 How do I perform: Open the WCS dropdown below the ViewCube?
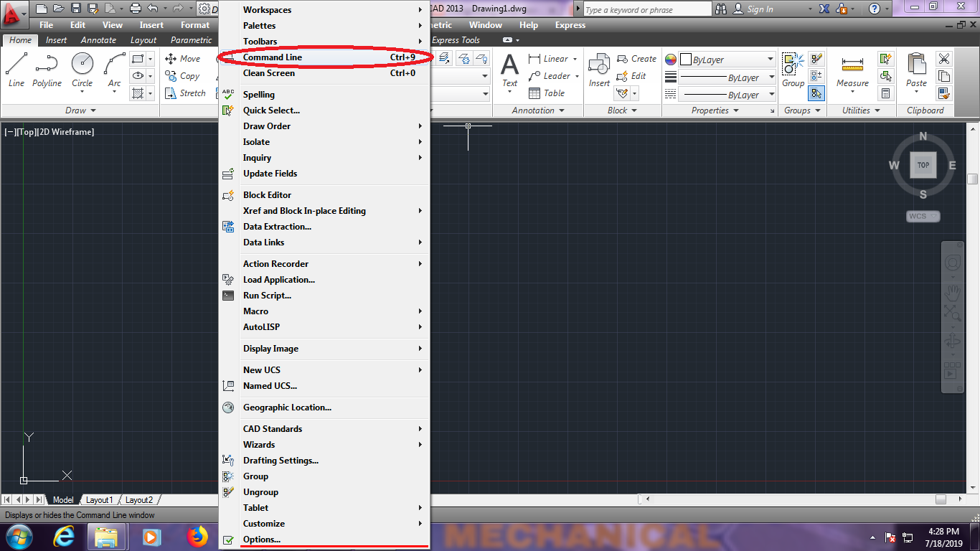[x=922, y=216]
